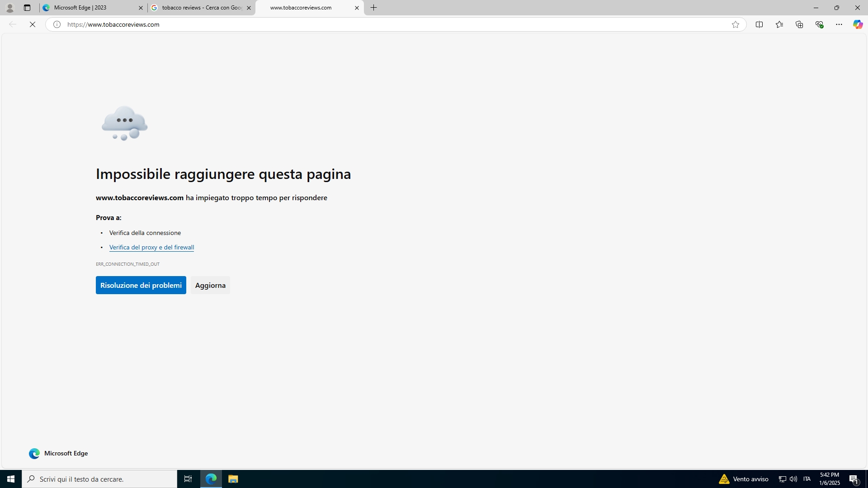
Task: Minimize the Edge window
Action: point(816,8)
